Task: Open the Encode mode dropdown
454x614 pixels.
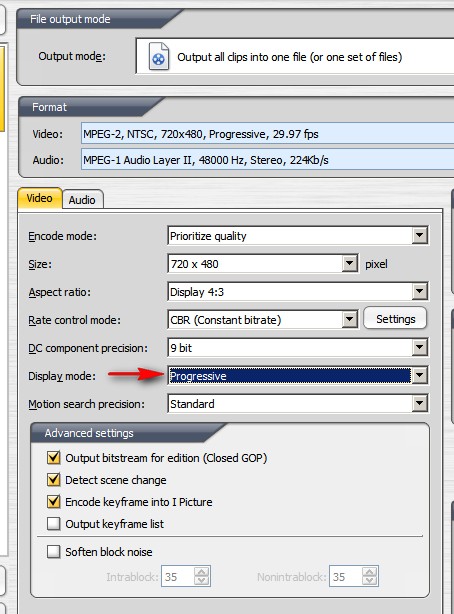Action: point(420,236)
